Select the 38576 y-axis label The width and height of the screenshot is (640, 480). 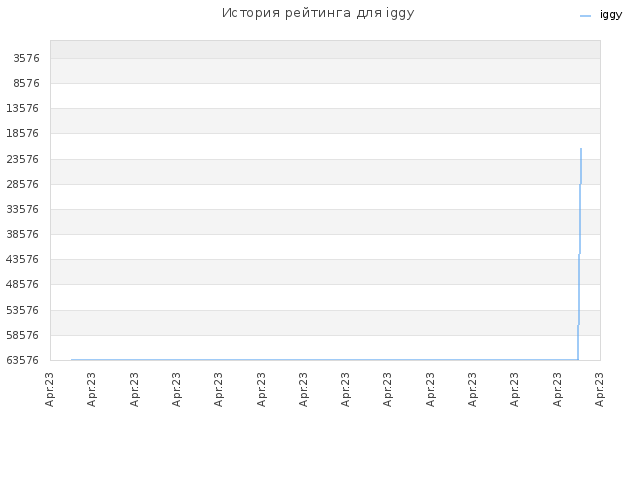point(23,234)
